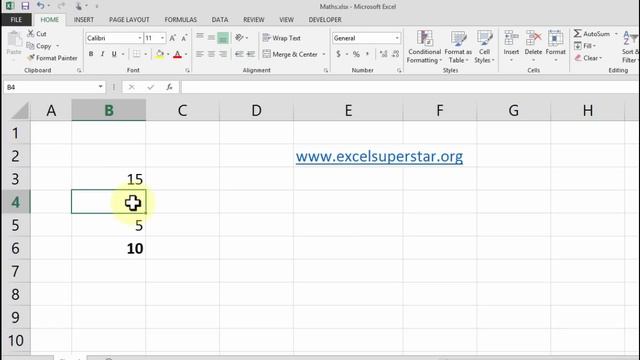The width and height of the screenshot is (640, 360).
Task: Align cell text to the top
Action: point(200,38)
